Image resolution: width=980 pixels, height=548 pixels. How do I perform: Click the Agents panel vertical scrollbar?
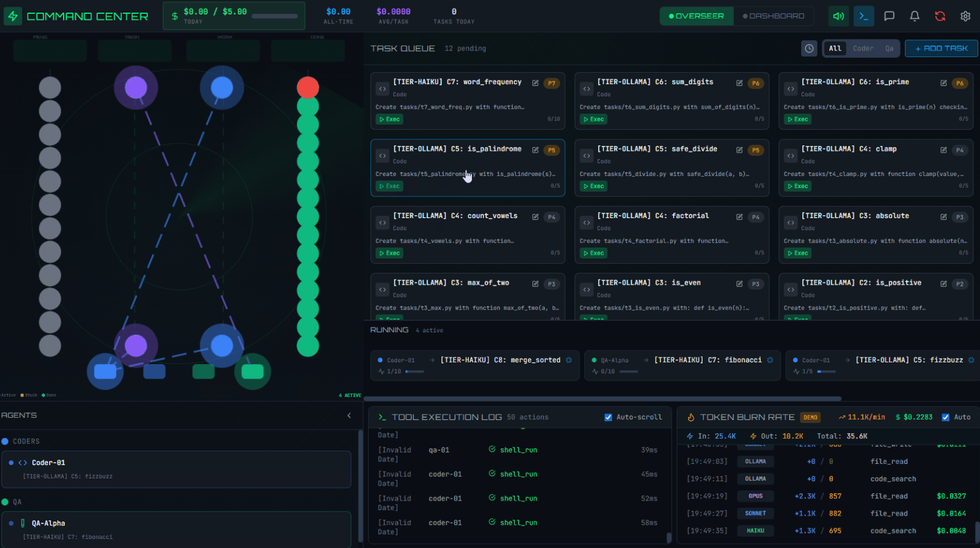(360, 486)
